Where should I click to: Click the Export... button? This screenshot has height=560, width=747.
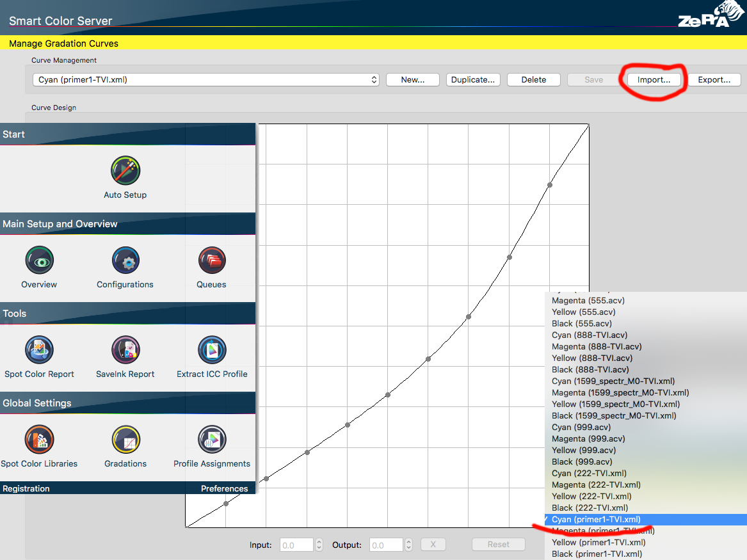714,79
